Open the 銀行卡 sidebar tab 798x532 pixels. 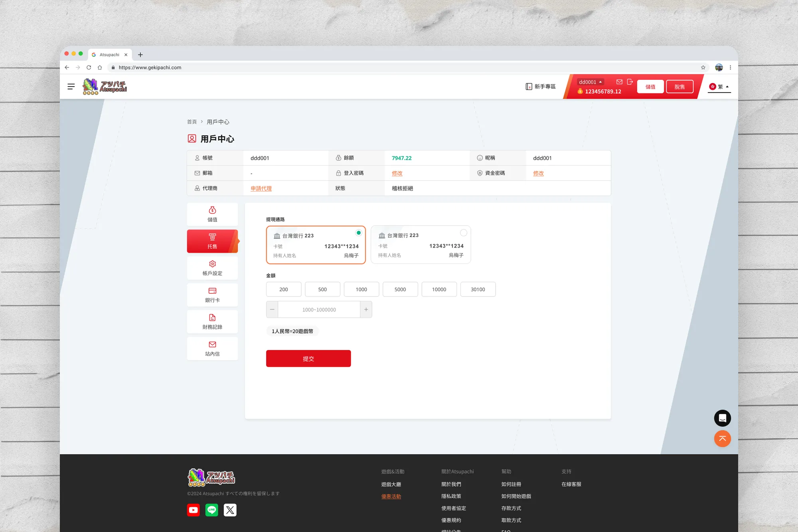pyautogui.click(x=212, y=295)
